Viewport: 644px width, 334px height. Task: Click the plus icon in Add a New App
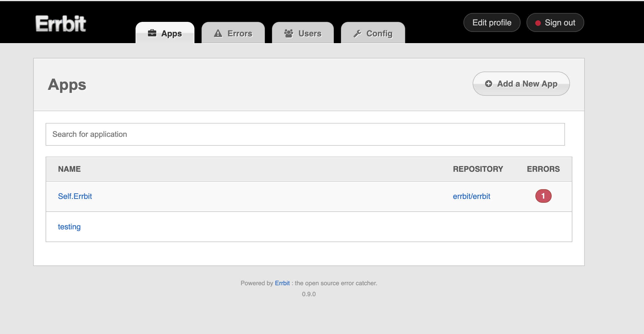[489, 84]
